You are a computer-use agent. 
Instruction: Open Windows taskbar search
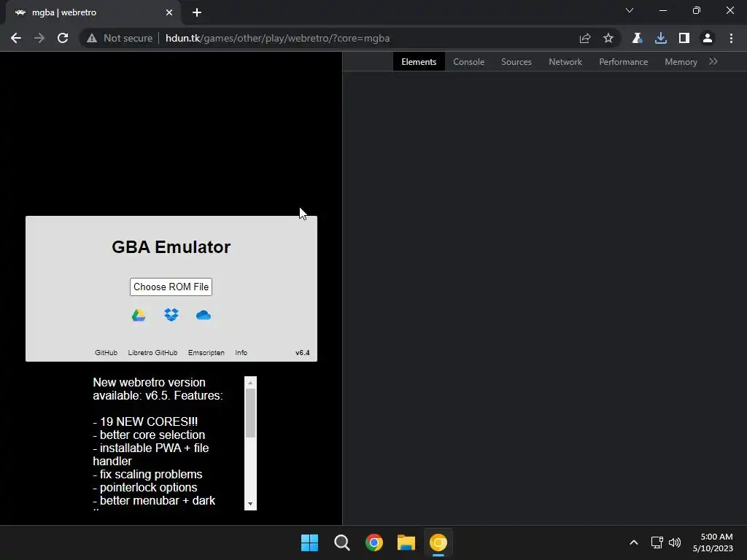click(342, 542)
